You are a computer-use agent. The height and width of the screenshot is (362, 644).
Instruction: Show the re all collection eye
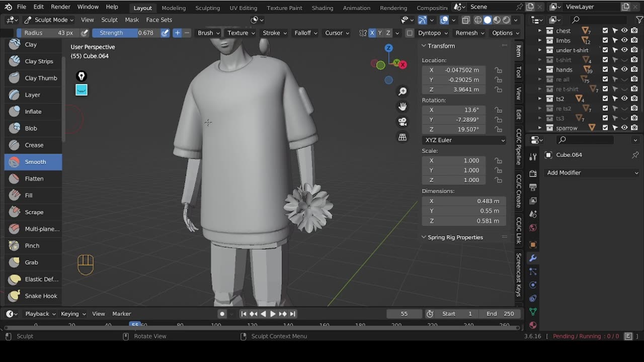(624, 79)
